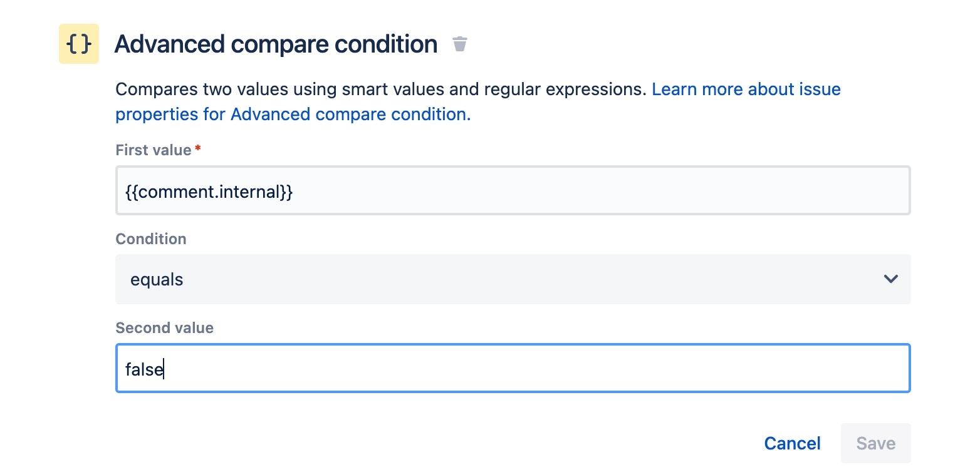980x472 pixels.
Task: Delete the condition using trash icon
Action: click(460, 44)
